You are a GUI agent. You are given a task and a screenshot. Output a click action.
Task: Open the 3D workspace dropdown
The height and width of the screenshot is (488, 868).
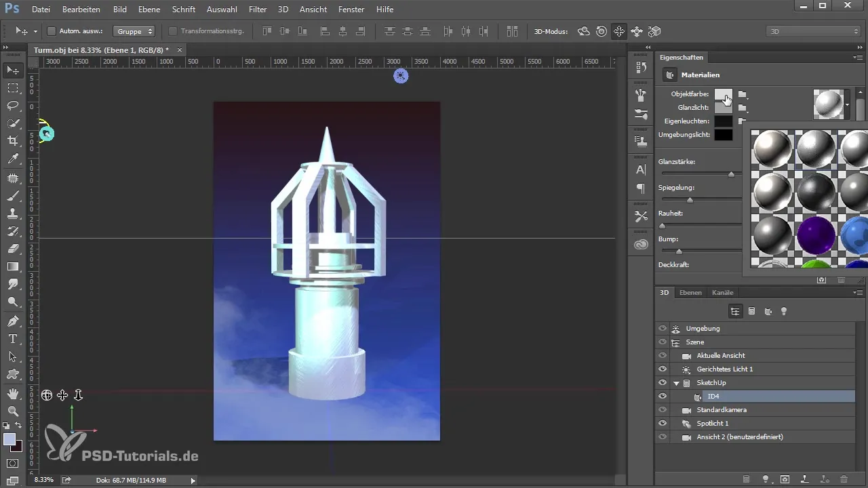[x=813, y=31]
